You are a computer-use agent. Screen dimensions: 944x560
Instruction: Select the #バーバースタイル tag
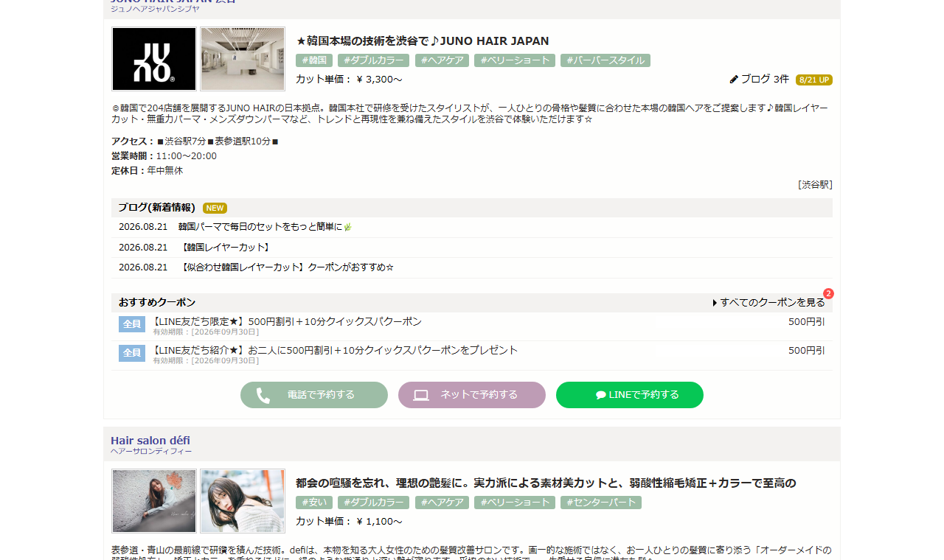pos(605,60)
